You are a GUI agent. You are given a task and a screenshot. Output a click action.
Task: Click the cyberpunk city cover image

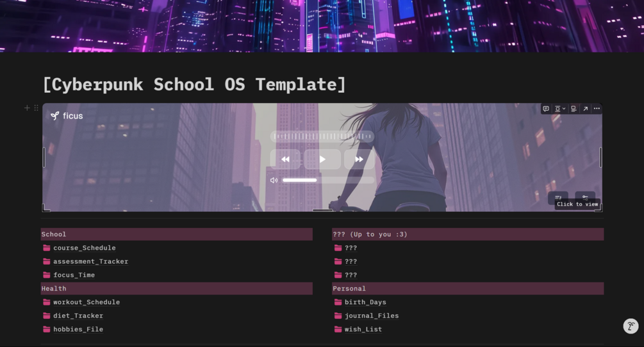(322, 26)
